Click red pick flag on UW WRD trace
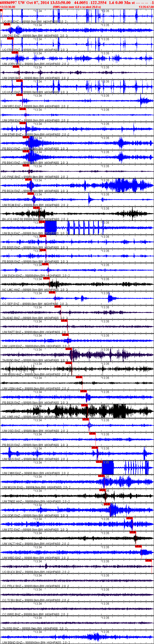 [138, 546]
